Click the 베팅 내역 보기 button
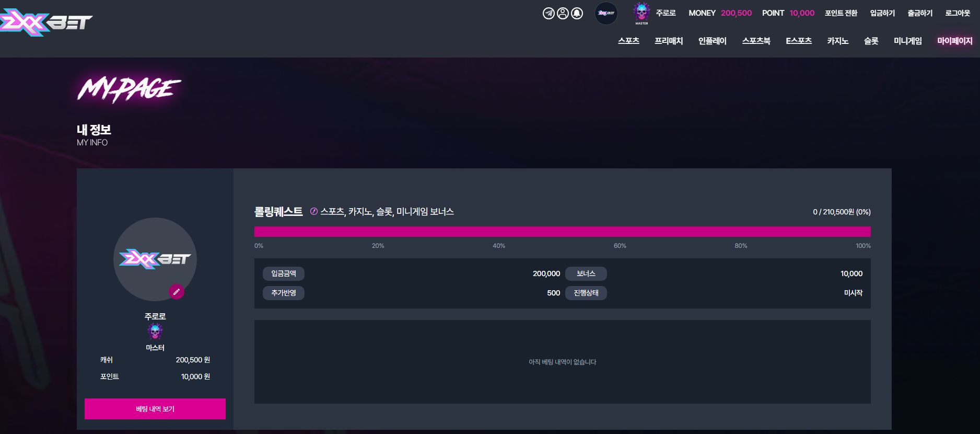980x434 pixels. click(x=155, y=409)
